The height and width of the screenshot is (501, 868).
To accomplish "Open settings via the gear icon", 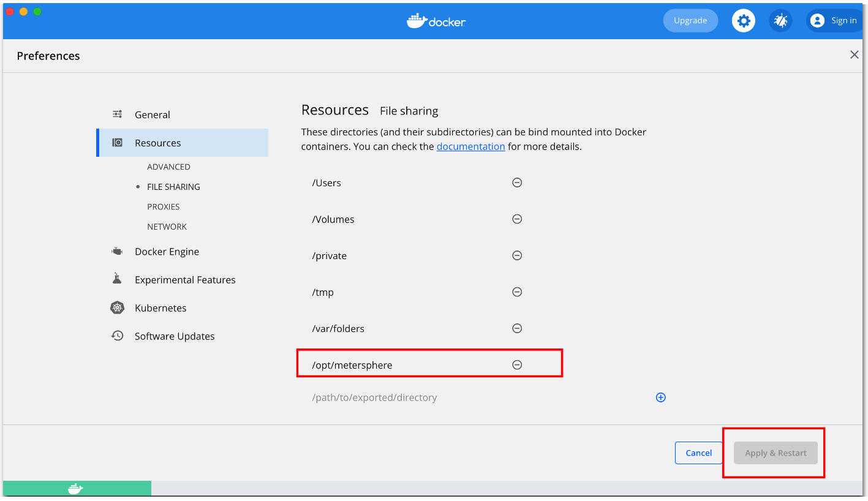I will [x=743, y=21].
